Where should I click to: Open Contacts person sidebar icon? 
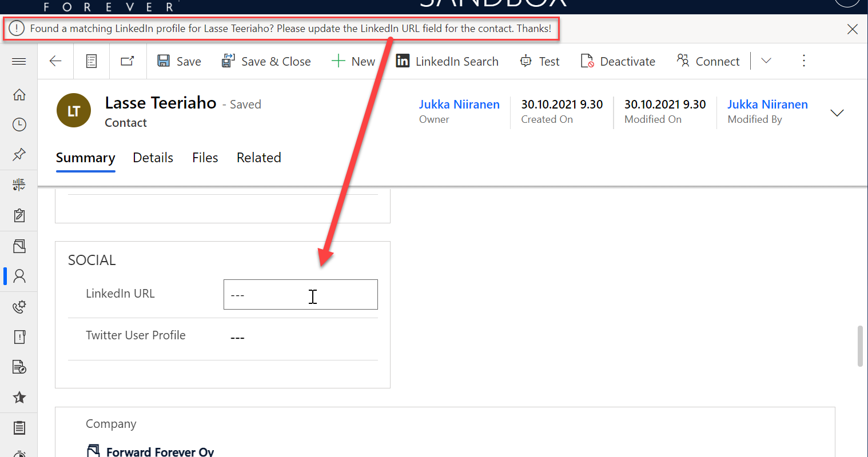(x=19, y=276)
